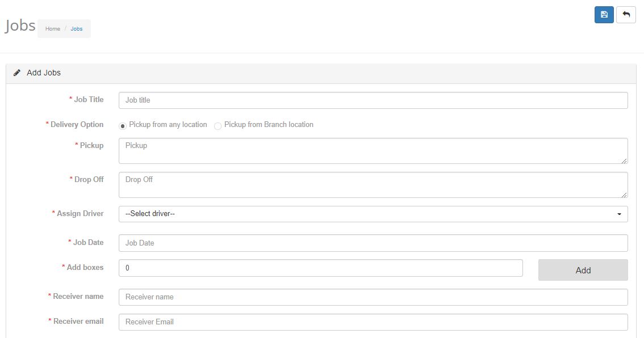Open the Home breadcrumb link
Viewport: 644px width, 338px height.
53,29
